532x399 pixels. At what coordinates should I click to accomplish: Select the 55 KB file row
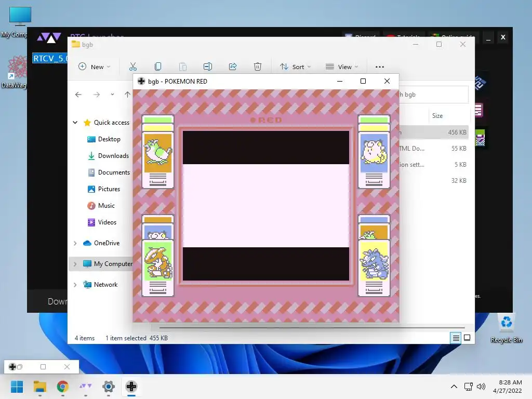click(434, 148)
